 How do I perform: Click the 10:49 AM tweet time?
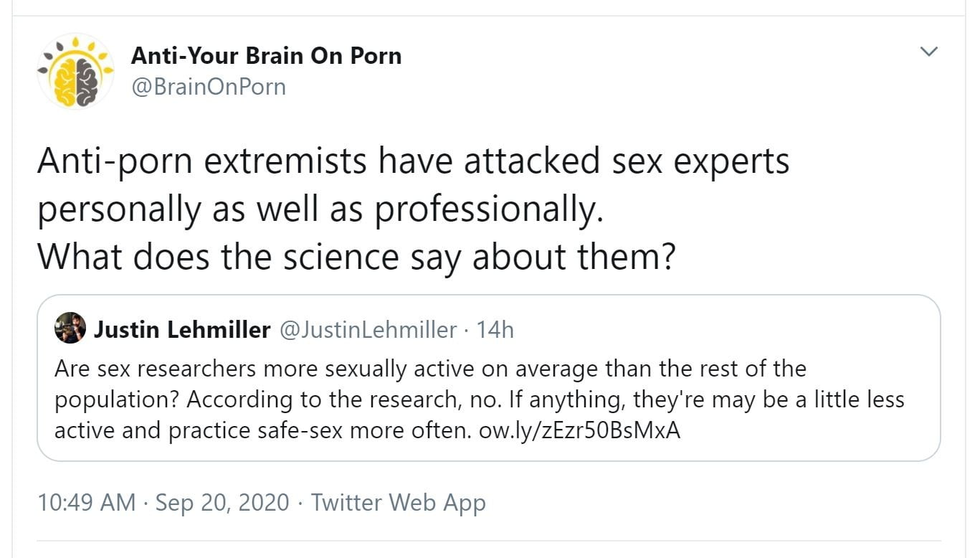pyautogui.click(x=86, y=502)
